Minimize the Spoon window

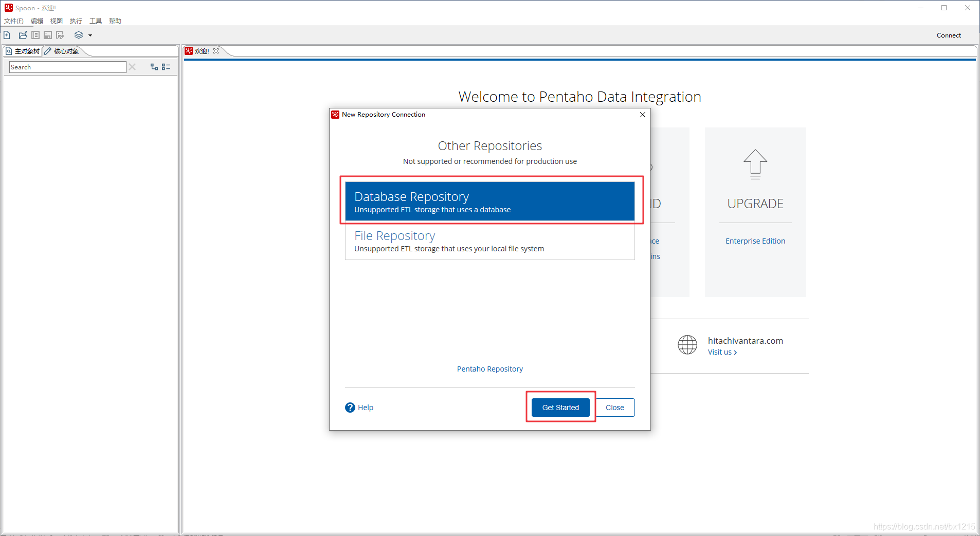click(x=921, y=8)
